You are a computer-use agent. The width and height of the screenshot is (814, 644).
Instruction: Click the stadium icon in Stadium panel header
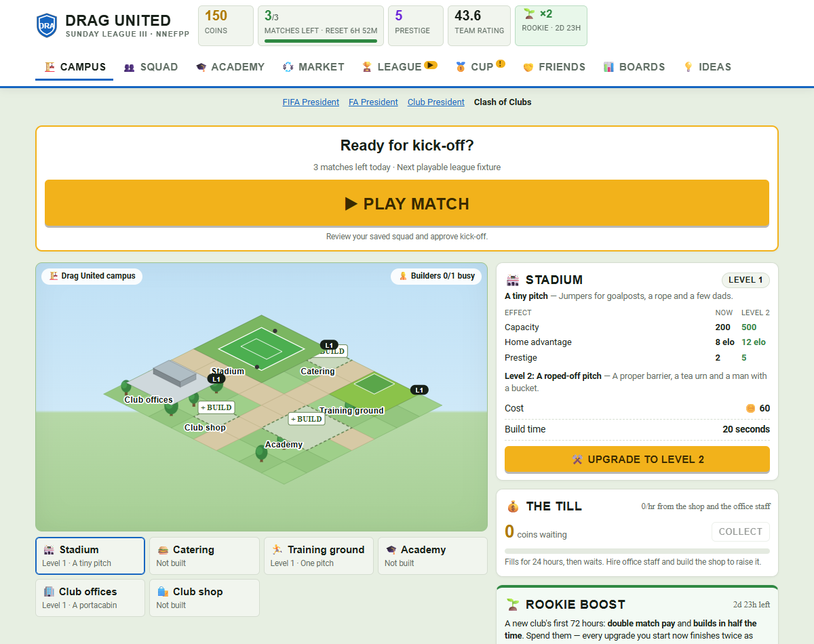[513, 280]
